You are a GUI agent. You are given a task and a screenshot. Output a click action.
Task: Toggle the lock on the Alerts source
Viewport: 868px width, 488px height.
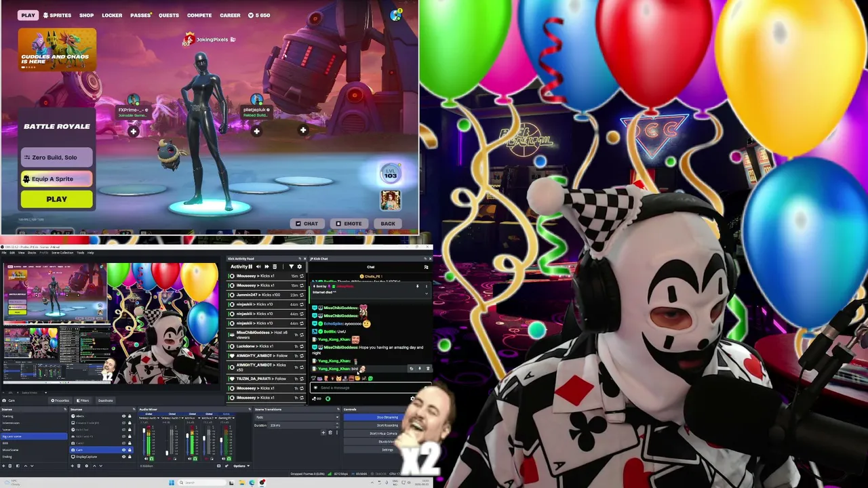130,416
